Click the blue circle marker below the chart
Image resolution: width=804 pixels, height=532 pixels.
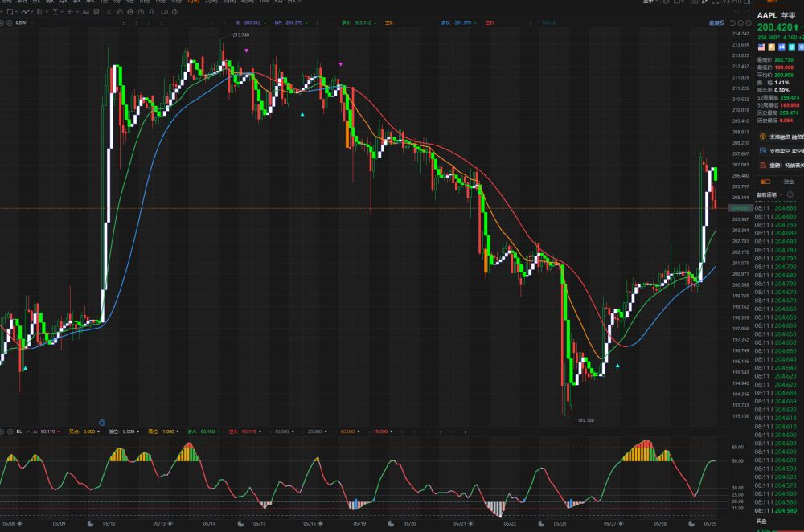point(102,422)
